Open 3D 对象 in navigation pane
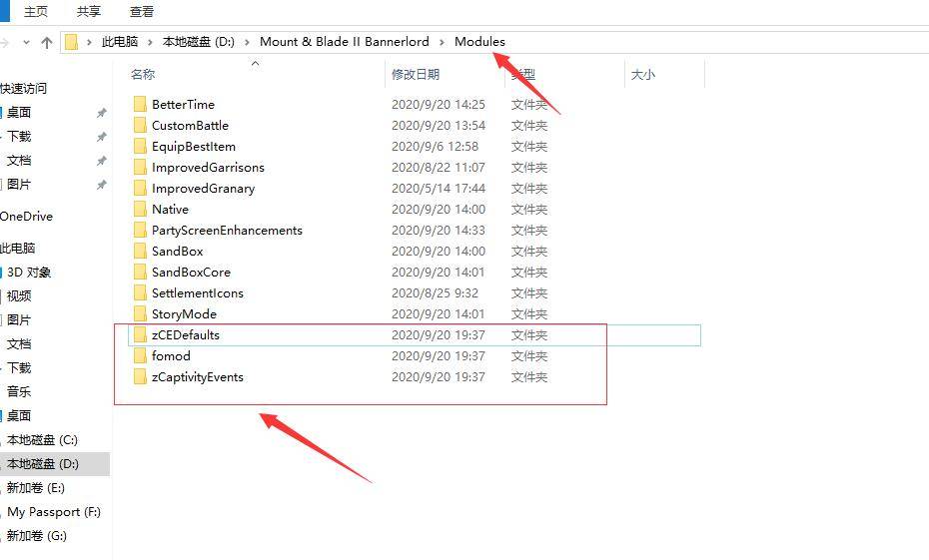Screen dimensions: 929x560 click(29, 272)
